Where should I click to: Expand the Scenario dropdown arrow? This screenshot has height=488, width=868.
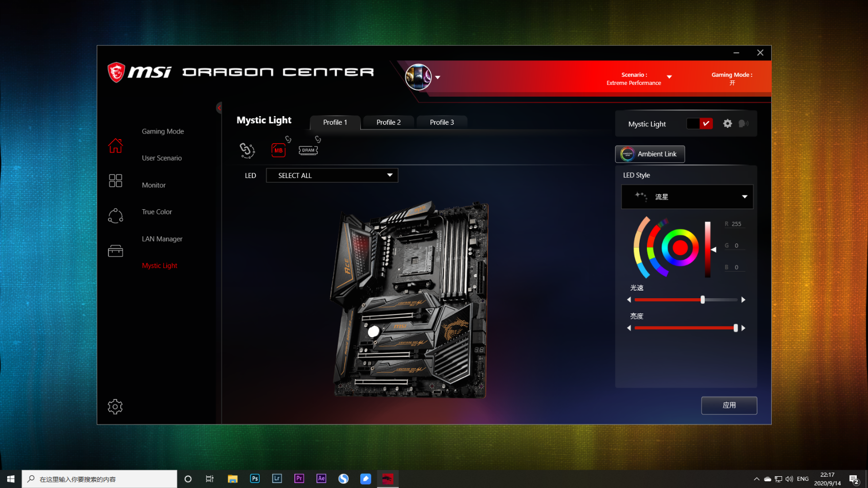click(x=669, y=77)
